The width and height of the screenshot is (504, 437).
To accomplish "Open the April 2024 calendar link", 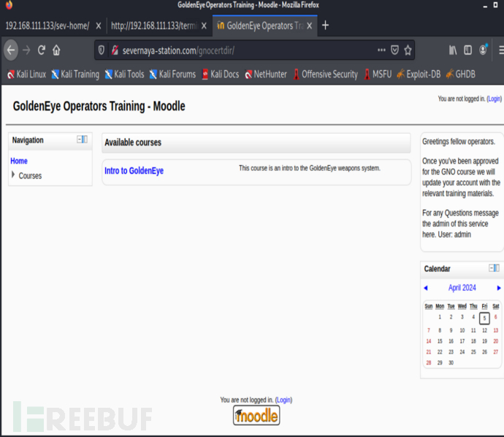I will pyautogui.click(x=462, y=287).
